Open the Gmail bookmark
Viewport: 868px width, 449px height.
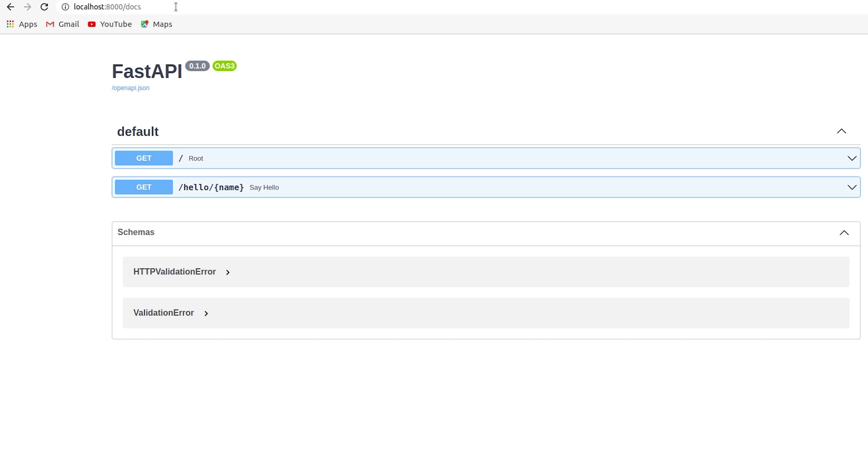click(x=63, y=24)
